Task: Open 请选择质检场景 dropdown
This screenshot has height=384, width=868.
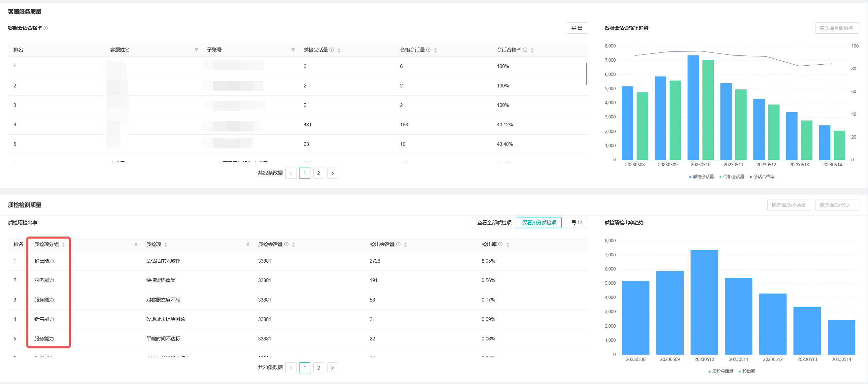Action: click(x=789, y=205)
